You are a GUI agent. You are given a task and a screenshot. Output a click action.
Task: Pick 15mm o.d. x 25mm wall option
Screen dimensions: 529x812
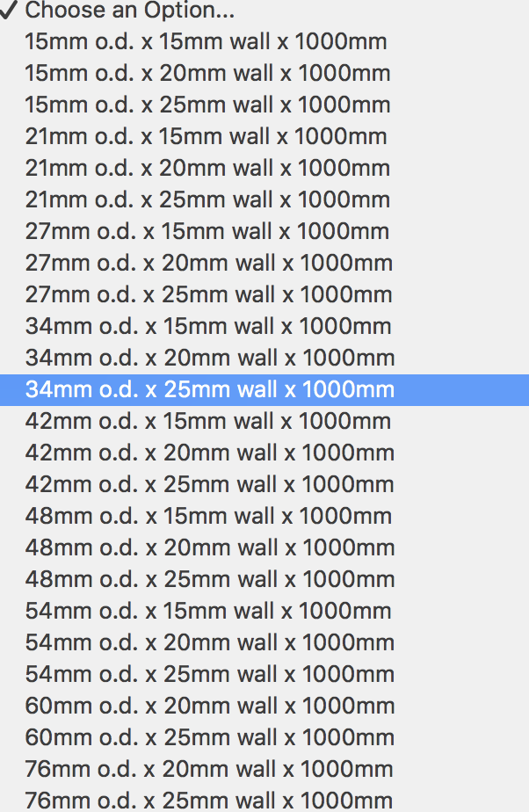pos(208,105)
